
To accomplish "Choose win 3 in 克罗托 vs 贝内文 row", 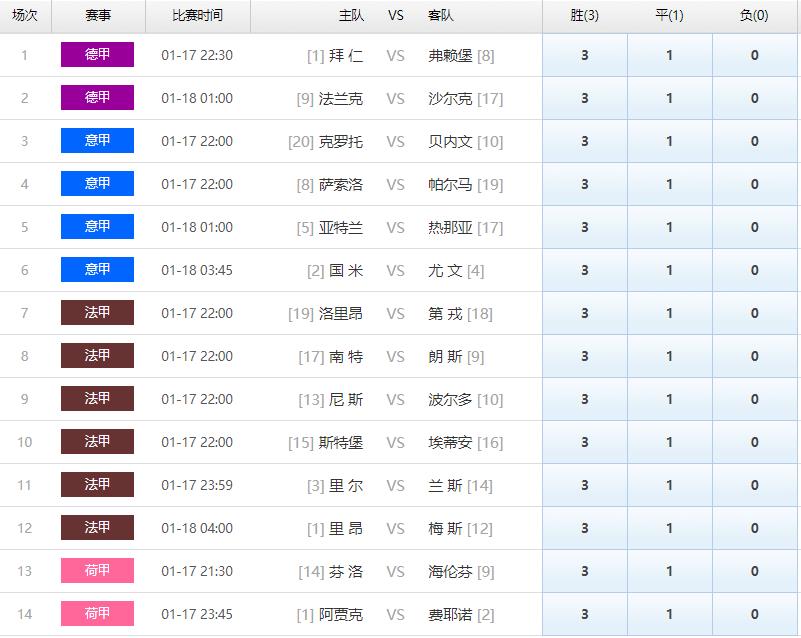I will 585,141.
